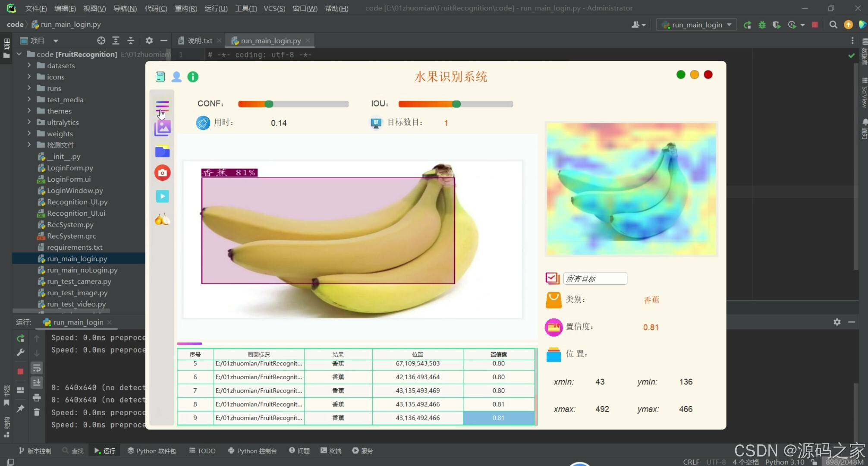Open the 所有目标 target combo box
The width and height of the screenshot is (868, 466).
[595, 278]
